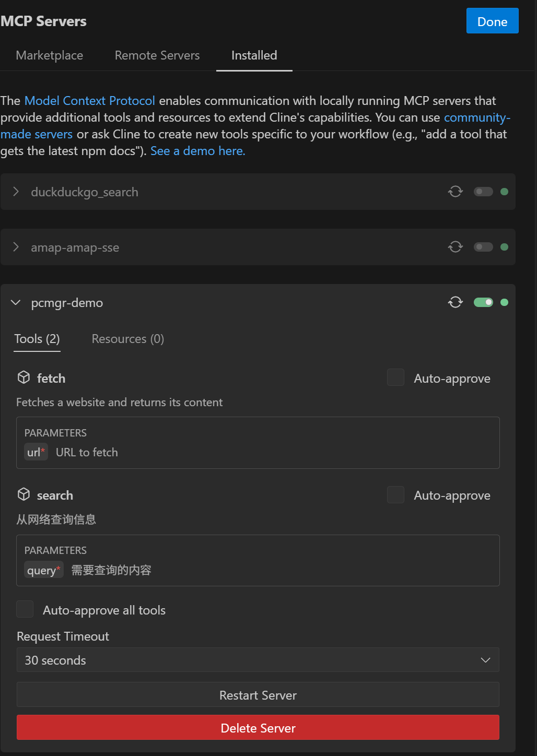Disable the pcmgr-demo server toggle

coord(483,302)
